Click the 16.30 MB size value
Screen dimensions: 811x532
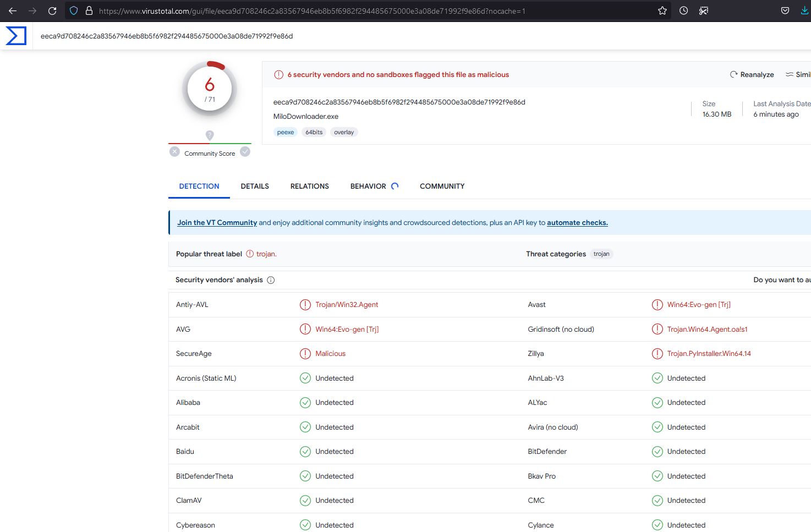pos(717,114)
